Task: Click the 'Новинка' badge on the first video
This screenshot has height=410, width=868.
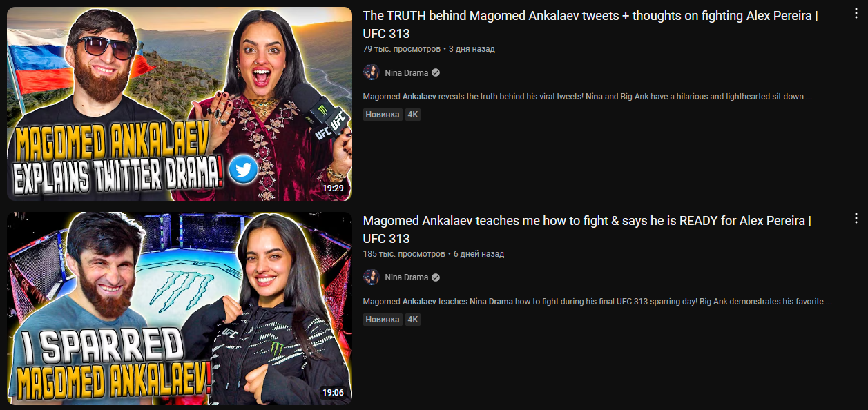Action: 383,115
